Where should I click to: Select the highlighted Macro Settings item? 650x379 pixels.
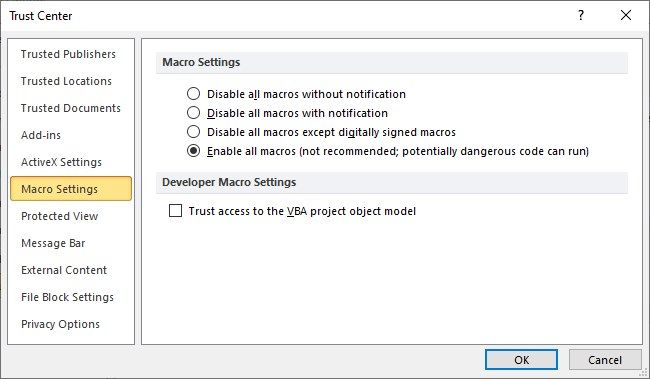(x=71, y=189)
